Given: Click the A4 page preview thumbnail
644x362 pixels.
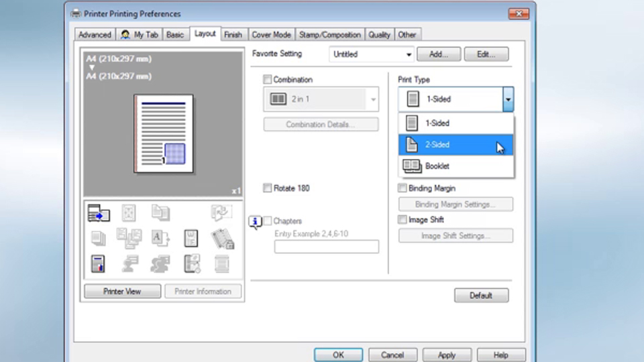Looking at the screenshot, I should pyautogui.click(x=163, y=133).
